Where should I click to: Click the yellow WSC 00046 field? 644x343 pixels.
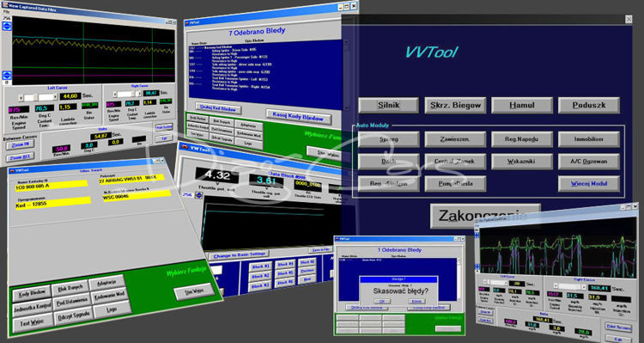tap(136, 196)
